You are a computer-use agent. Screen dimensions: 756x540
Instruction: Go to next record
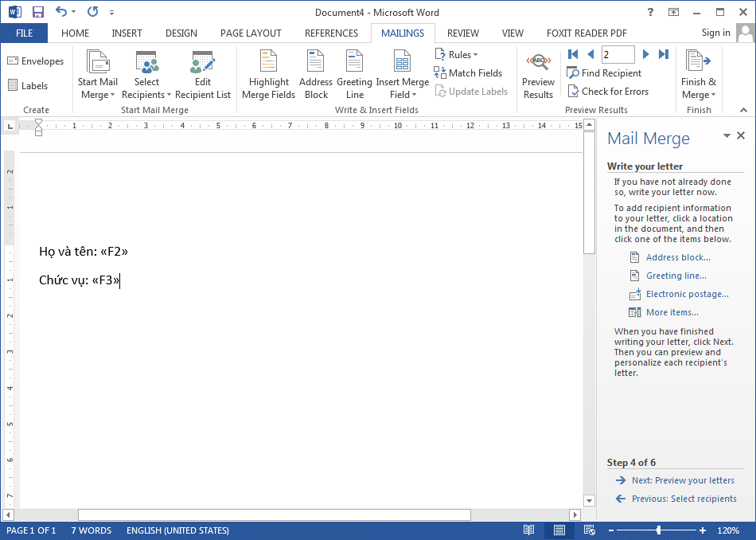[x=645, y=54]
